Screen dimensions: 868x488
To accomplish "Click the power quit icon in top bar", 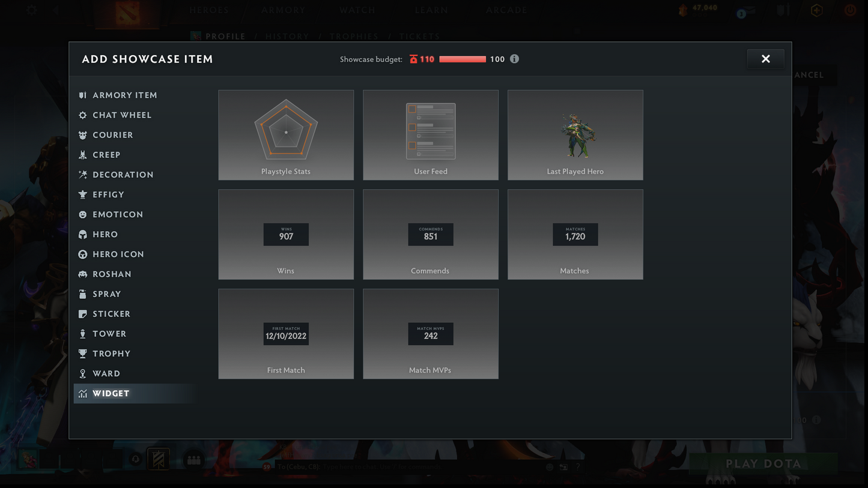I will click(x=850, y=10).
